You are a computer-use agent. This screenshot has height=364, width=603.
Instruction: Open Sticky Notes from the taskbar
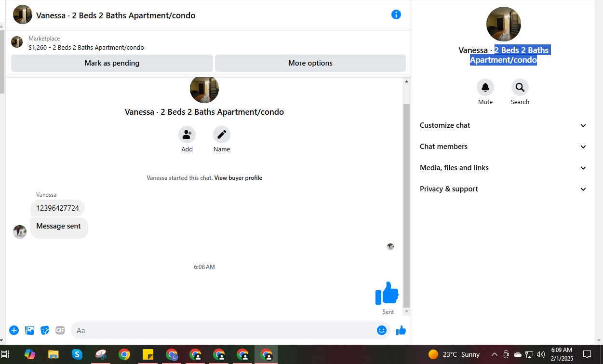point(148,354)
